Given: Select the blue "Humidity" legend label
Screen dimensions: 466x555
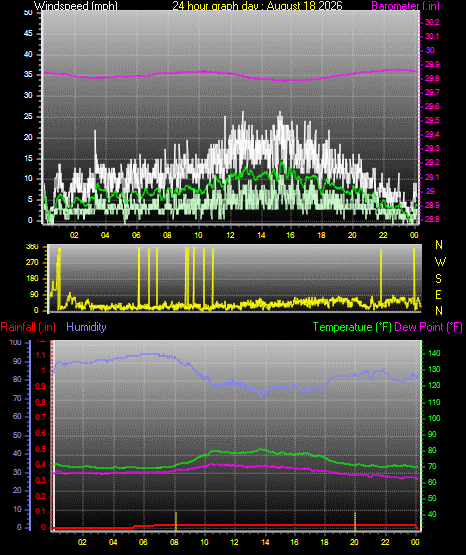Looking at the screenshot, I should click(x=86, y=327).
